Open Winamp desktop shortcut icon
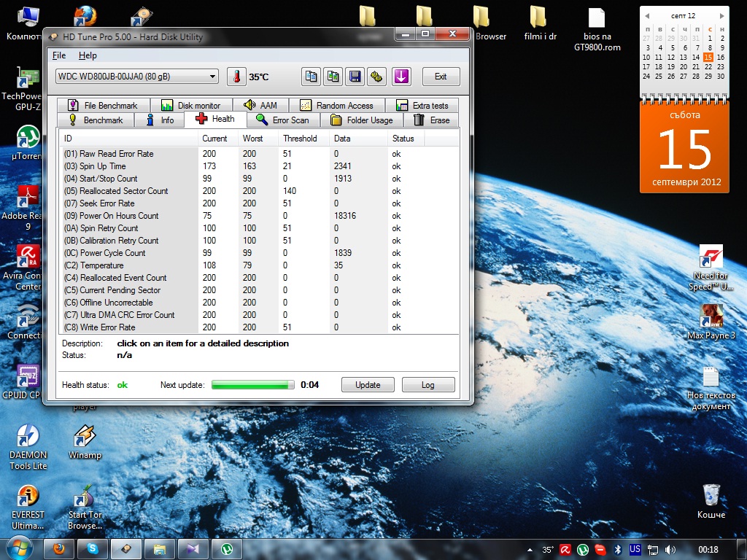Viewport: 747px width, 560px height. pos(85,436)
